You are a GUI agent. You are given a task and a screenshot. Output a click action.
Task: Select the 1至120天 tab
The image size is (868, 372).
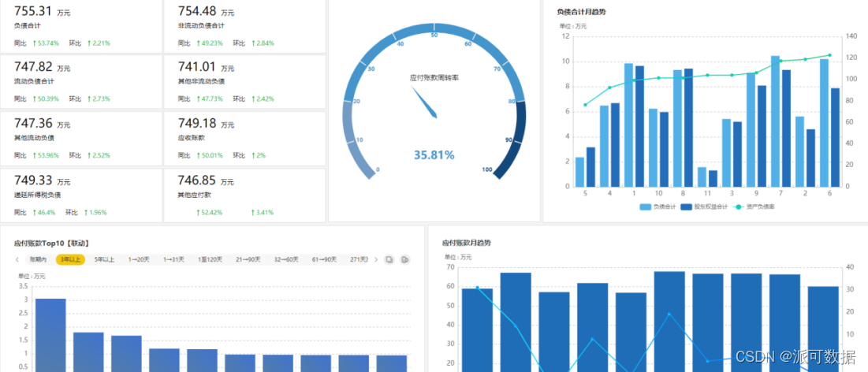(x=210, y=259)
